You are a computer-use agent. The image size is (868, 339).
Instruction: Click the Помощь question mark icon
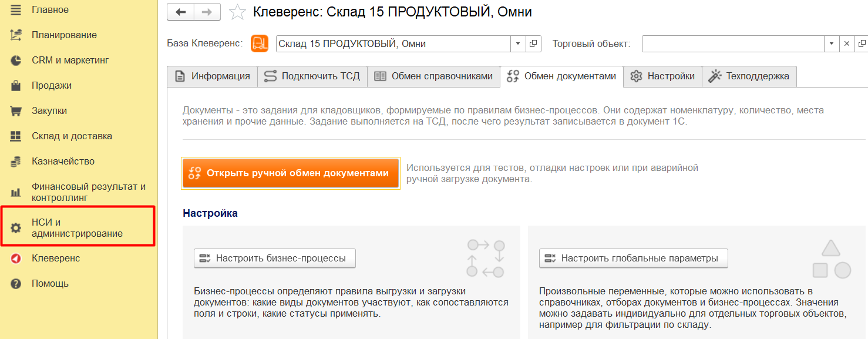tap(16, 283)
